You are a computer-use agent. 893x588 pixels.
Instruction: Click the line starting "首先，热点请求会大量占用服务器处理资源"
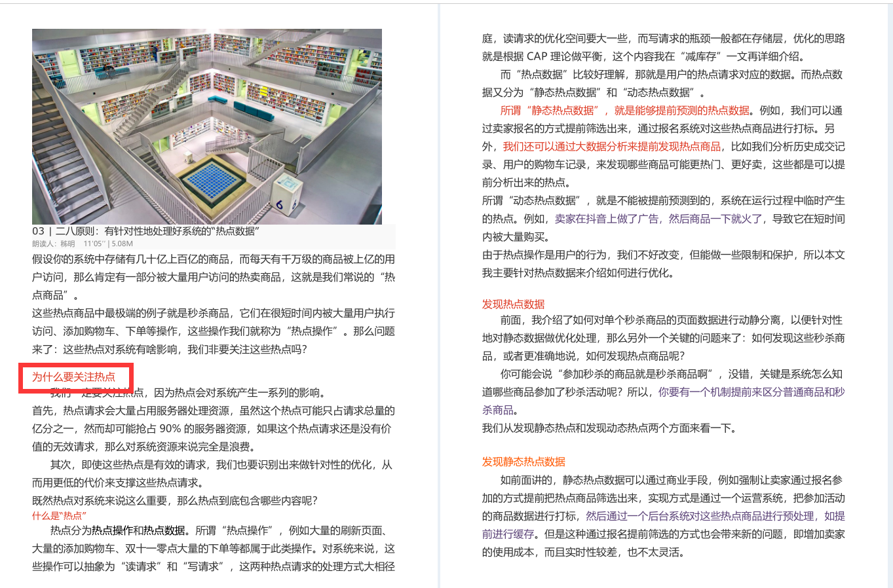(x=214, y=411)
